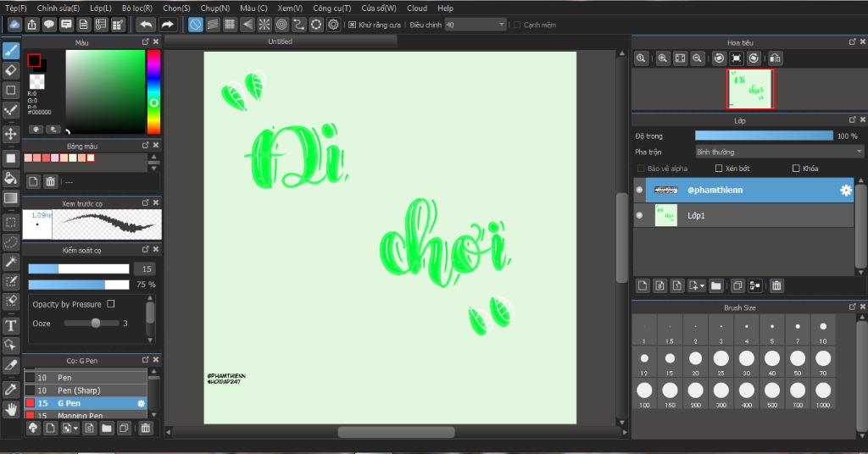The height and width of the screenshot is (454, 868).
Task: Select the Lasso tool
Action: [11, 242]
